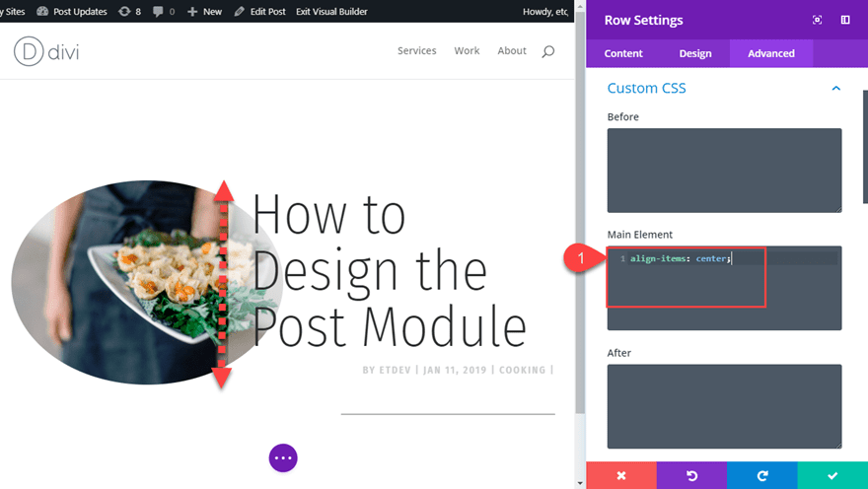Click the post title heading
Image resolution: width=868 pixels, height=489 pixels.
point(390,271)
